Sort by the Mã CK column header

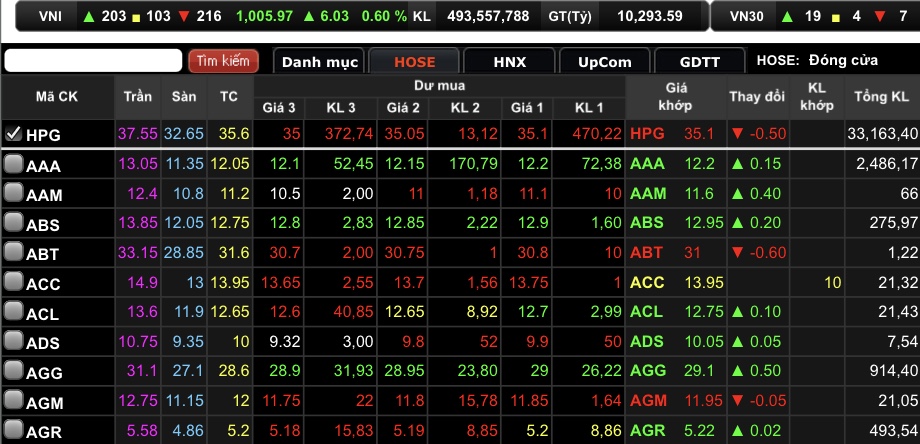57,97
